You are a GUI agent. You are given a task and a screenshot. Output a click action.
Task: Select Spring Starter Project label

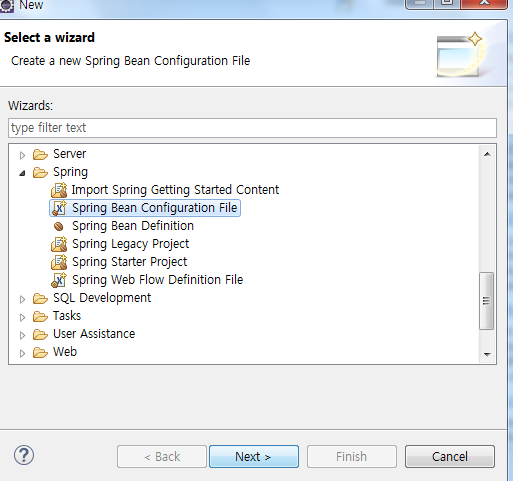(x=130, y=262)
